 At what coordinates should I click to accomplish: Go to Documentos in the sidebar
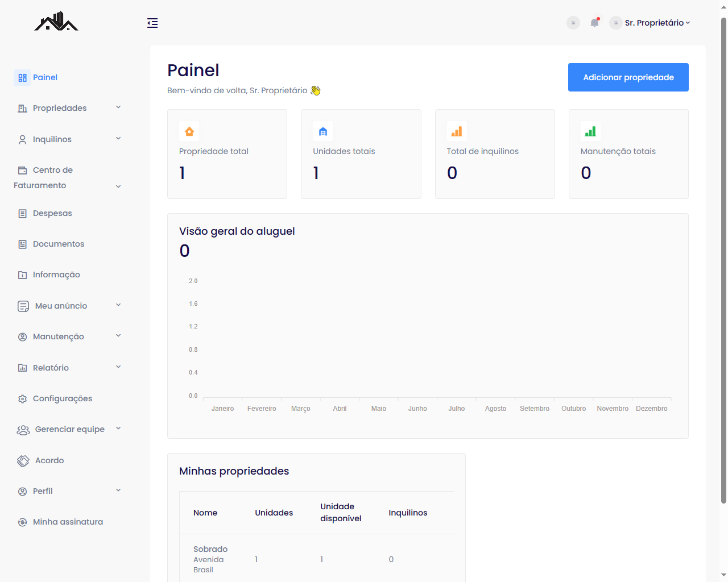58,244
